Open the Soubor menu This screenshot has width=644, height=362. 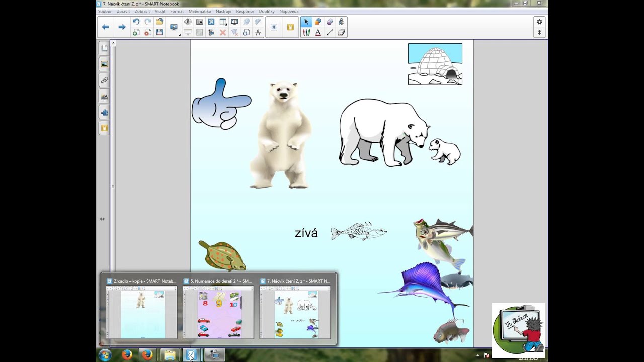pyautogui.click(x=105, y=11)
